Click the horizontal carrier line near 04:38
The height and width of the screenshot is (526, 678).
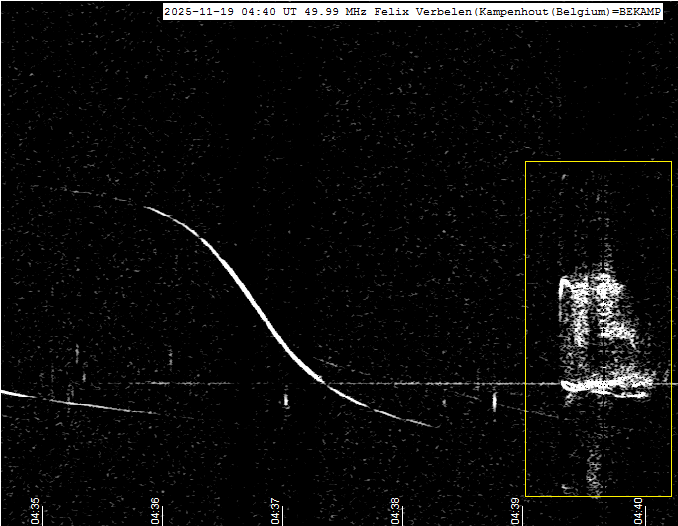[x=400, y=383]
